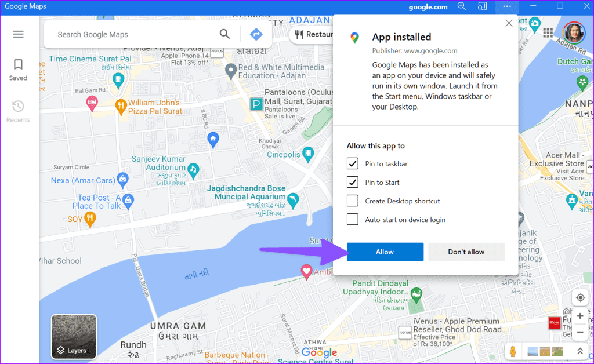Screen dimensions: 594x364
Task: Open satellite view via the Layers thumbnail
Action: pos(74,337)
